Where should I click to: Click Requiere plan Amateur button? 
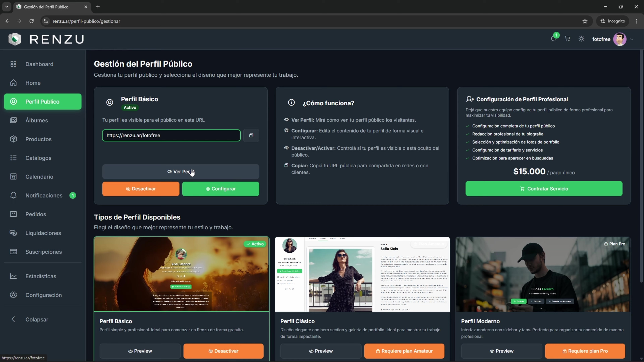click(x=404, y=351)
